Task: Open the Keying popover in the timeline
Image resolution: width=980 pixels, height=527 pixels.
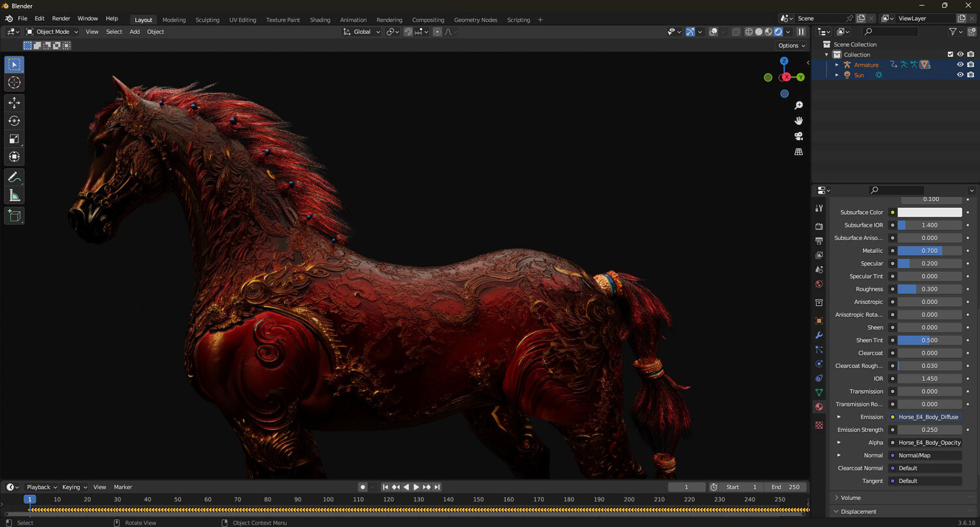Action: [x=74, y=487]
